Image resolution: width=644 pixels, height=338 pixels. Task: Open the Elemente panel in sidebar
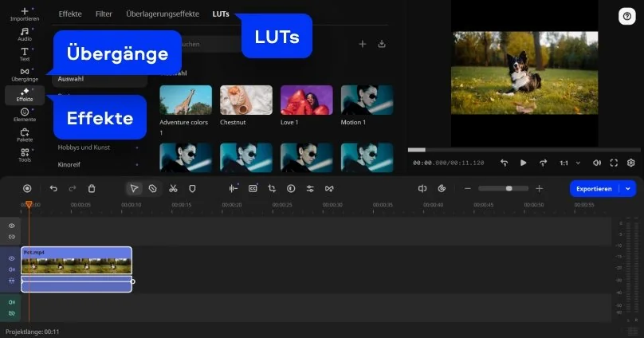(x=25, y=115)
